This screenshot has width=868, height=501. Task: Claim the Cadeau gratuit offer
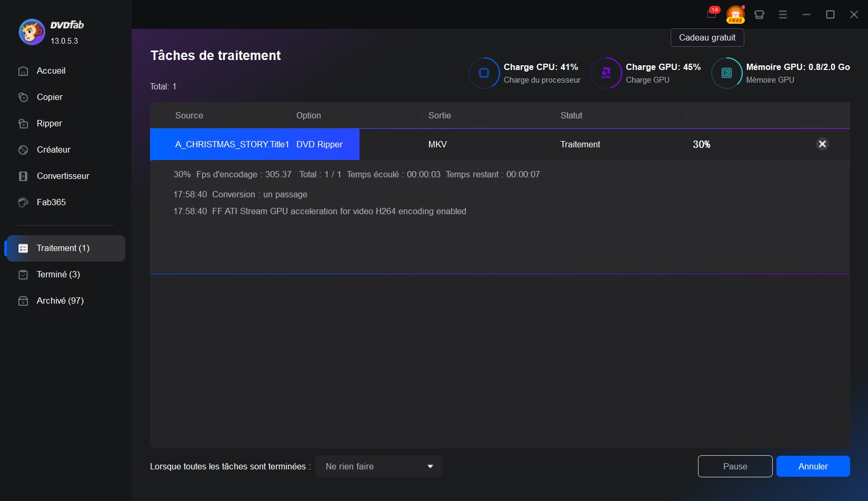point(707,37)
